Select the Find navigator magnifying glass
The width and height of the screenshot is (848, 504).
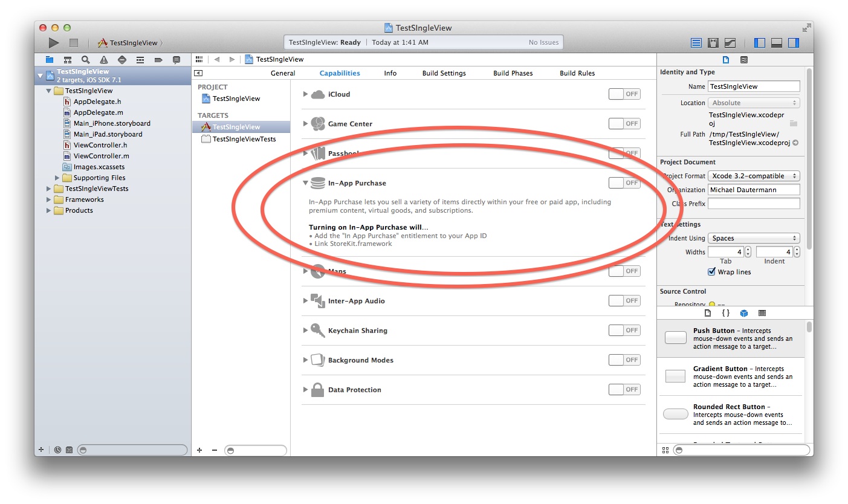click(85, 59)
